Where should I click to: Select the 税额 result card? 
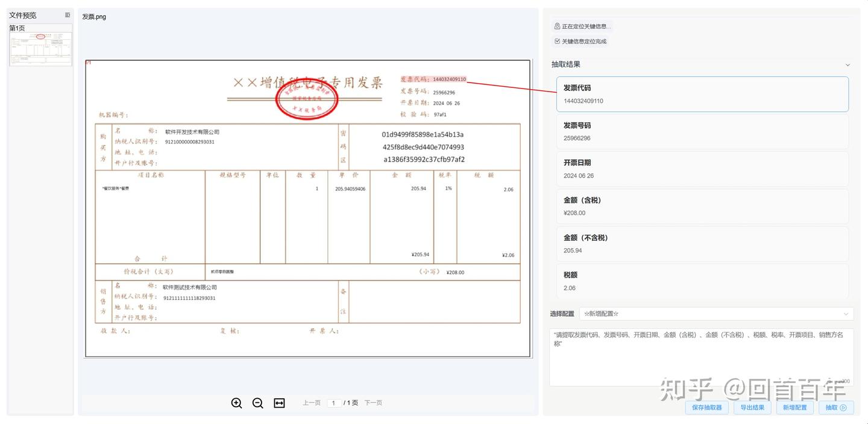coord(702,281)
